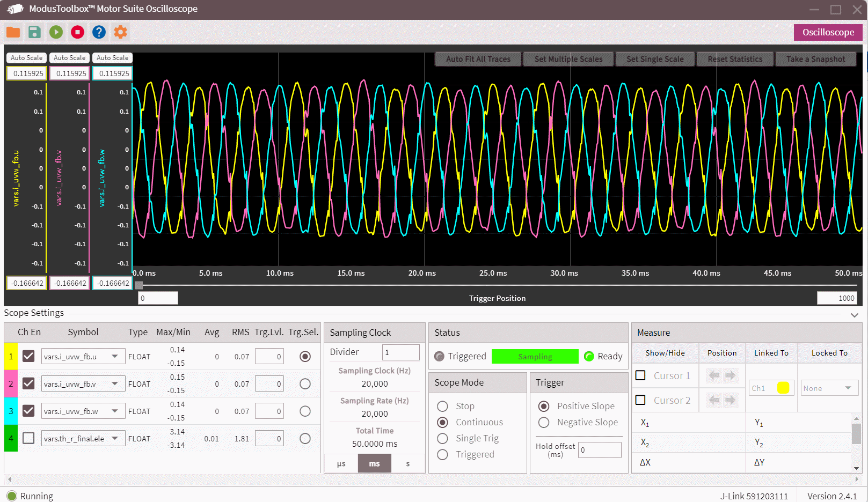Click the Take a Snapshot button
The width and height of the screenshot is (868, 502).
coord(815,59)
